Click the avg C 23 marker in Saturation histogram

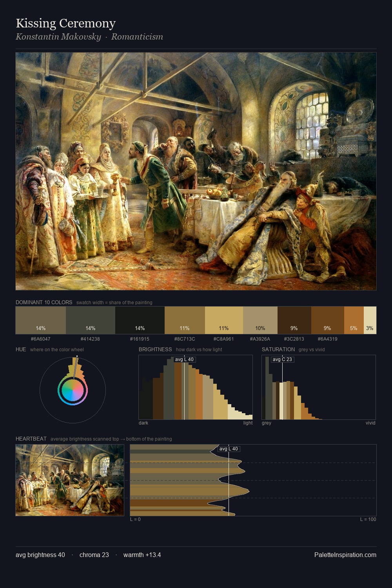pos(282,359)
